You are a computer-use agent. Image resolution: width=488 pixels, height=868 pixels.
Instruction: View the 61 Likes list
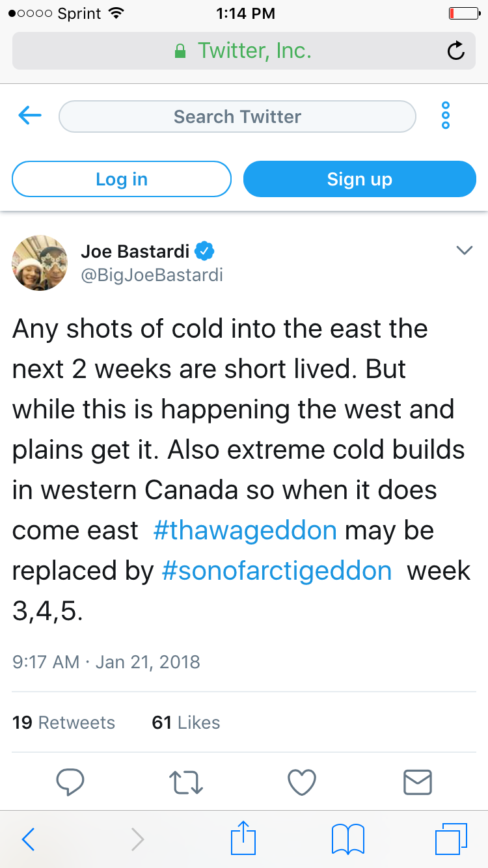coord(186,722)
